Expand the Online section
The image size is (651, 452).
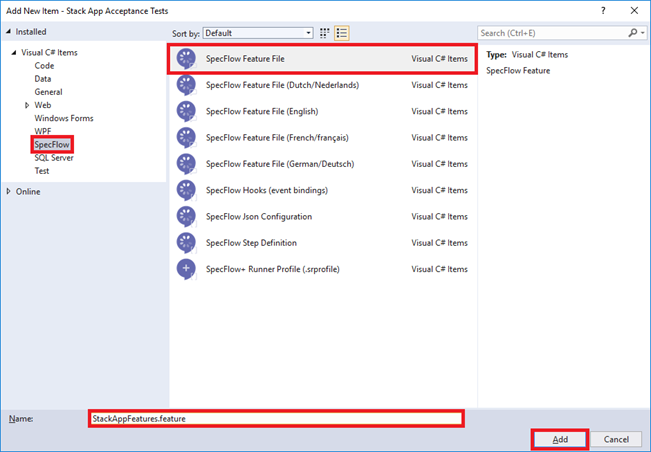9,191
